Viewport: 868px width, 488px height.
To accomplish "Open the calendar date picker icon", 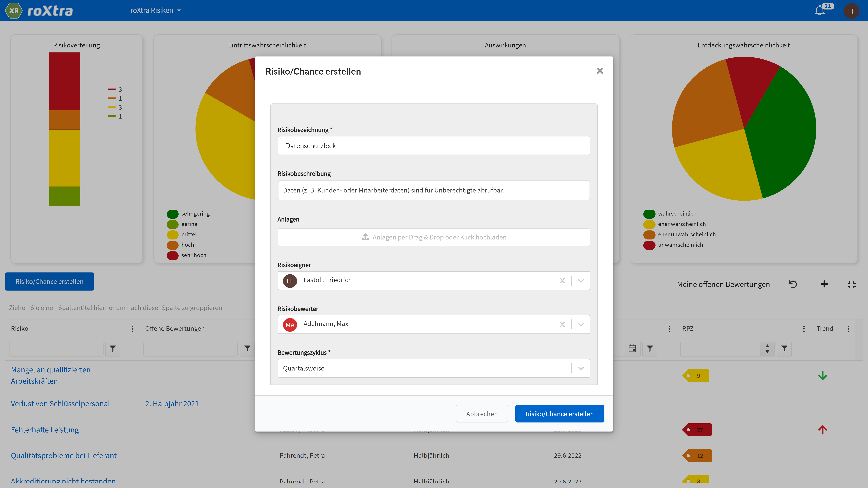I will click(632, 349).
